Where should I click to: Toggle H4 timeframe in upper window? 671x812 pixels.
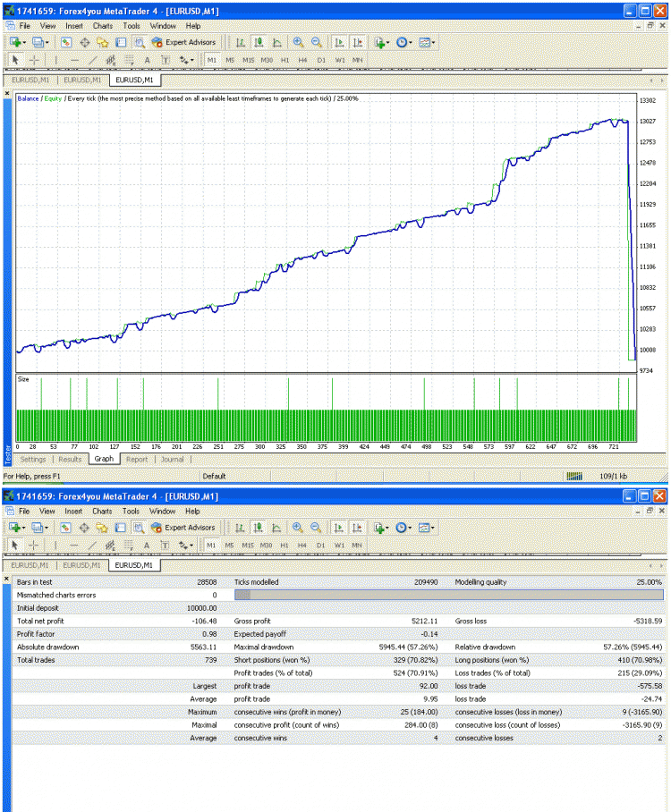pyautogui.click(x=302, y=60)
